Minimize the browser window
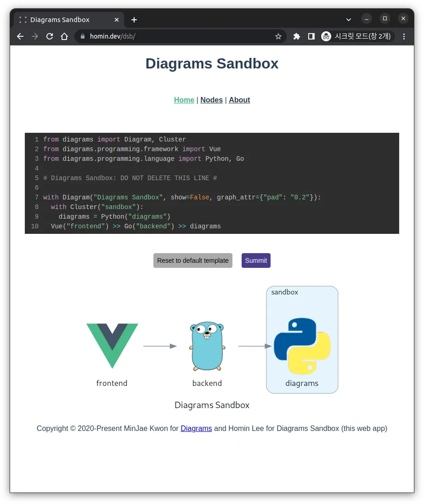The height and width of the screenshot is (504, 424). coord(367,19)
